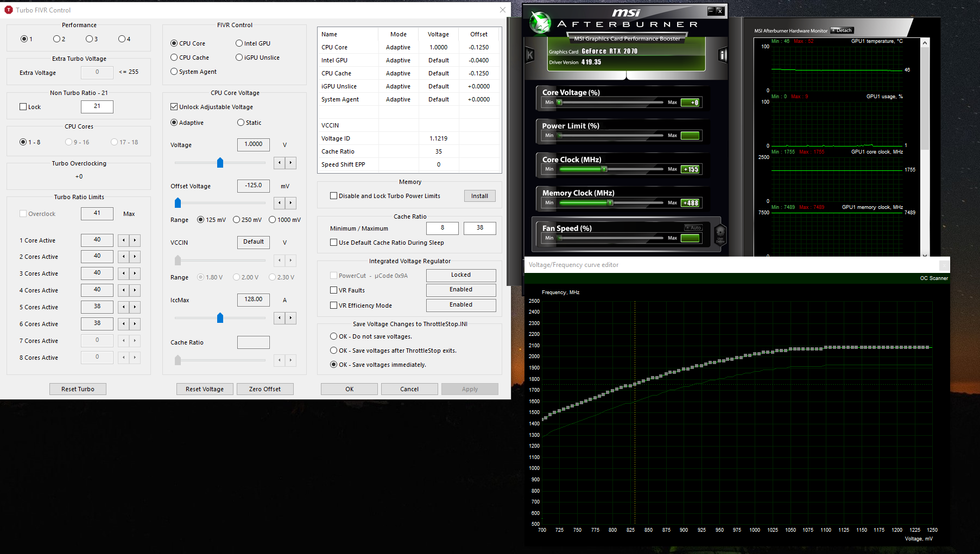The height and width of the screenshot is (554, 980).
Task: Nudge CPU Core Voltage up with right arrow
Action: tap(290, 163)
